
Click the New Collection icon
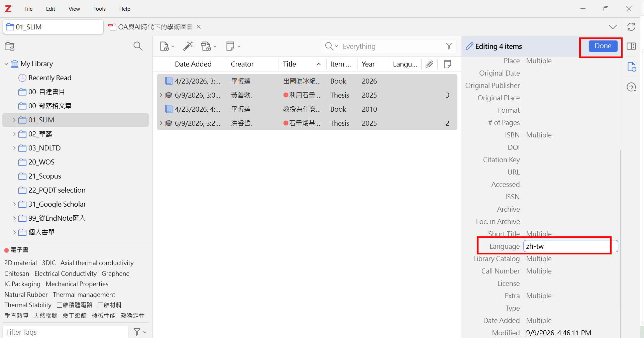click(x=10, y=46)
